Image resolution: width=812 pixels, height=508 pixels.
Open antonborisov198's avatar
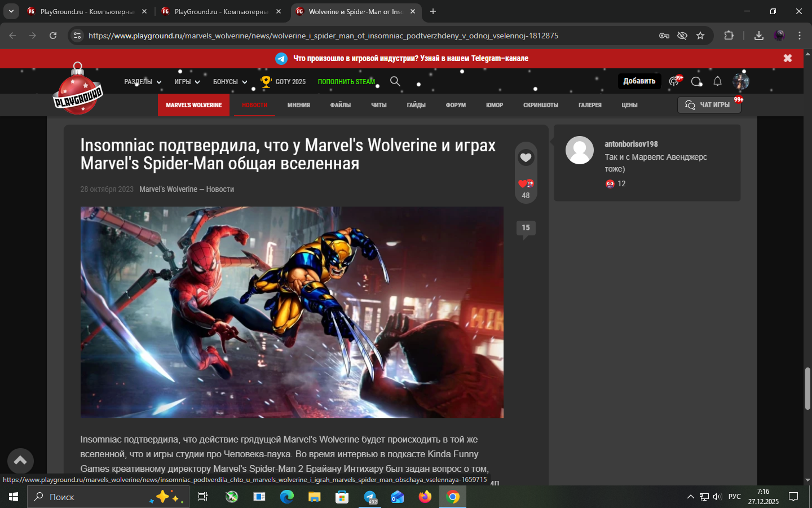coord(580,150)
